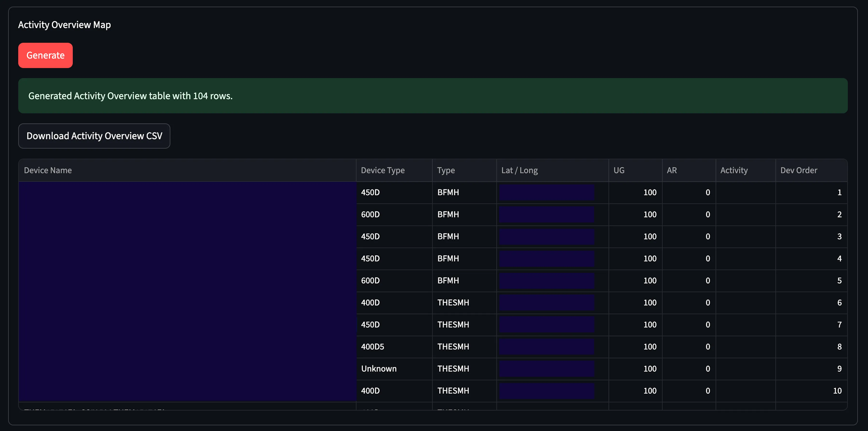
Task: Sort by Device Name column header
Action: [48, 170]
